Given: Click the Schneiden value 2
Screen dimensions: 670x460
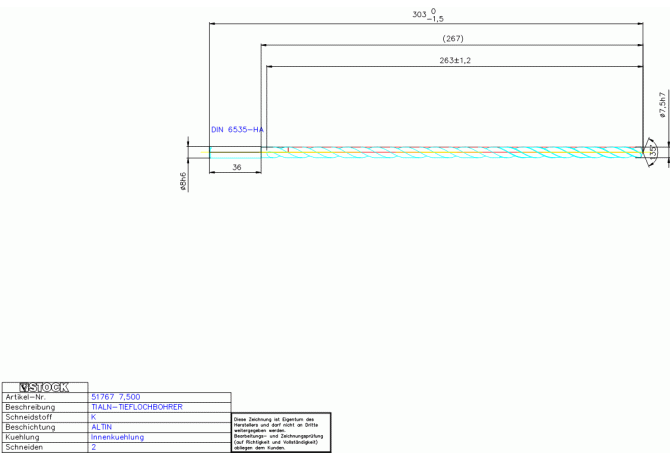Looking at the screenshot, I should (94, 447).
